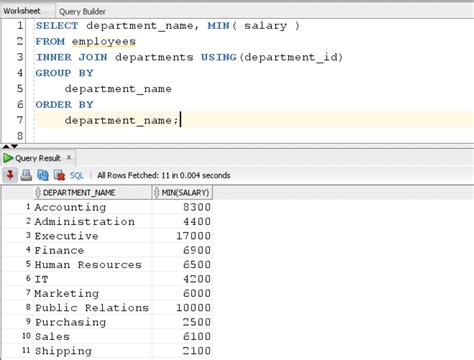Sort by the MIN(SALARY) column header
Viewport: 474px width, 360px height.
tap(182, 193)
